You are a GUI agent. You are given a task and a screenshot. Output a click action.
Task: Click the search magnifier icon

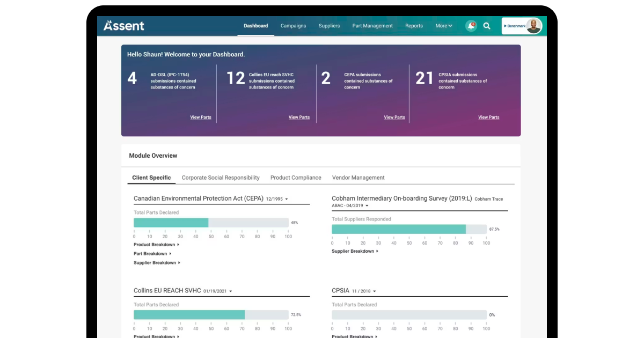click(x=487, y=26)
